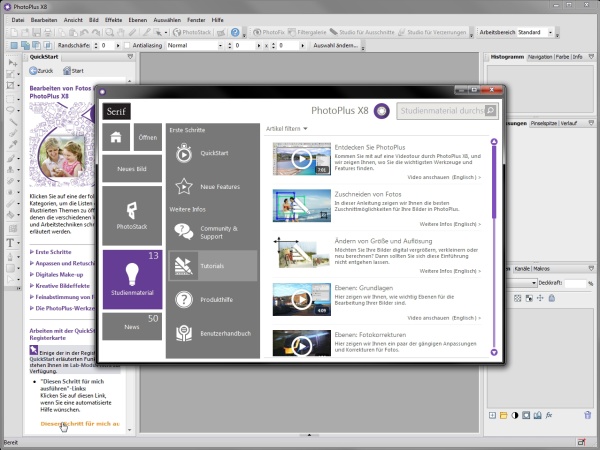This screenshot has width=600, height=450.
Task: Expand the Erste Schritte topic
Action: (x=51, y=252)
